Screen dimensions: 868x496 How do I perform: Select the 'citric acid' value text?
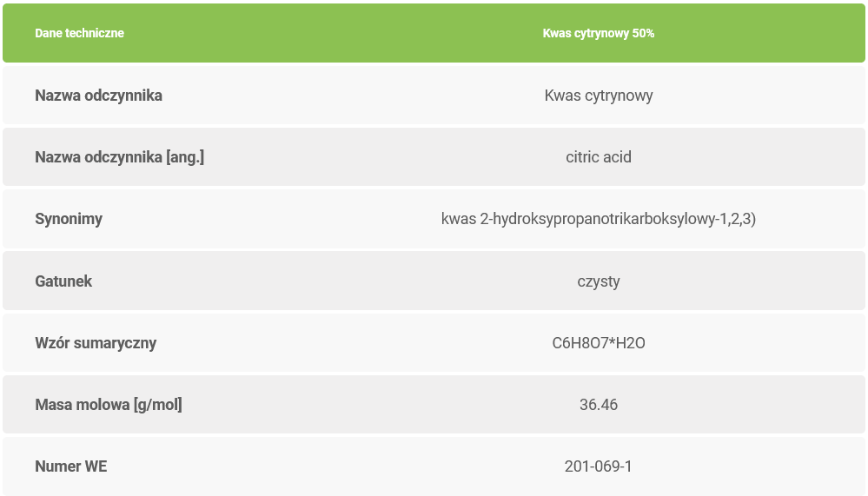[x=598, y=157]
